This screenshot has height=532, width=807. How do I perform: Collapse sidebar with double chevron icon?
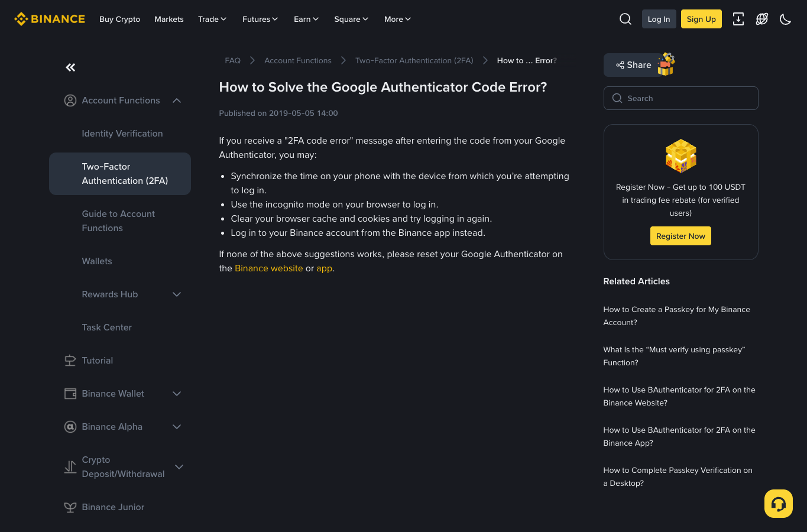click(x=70, y=67)
